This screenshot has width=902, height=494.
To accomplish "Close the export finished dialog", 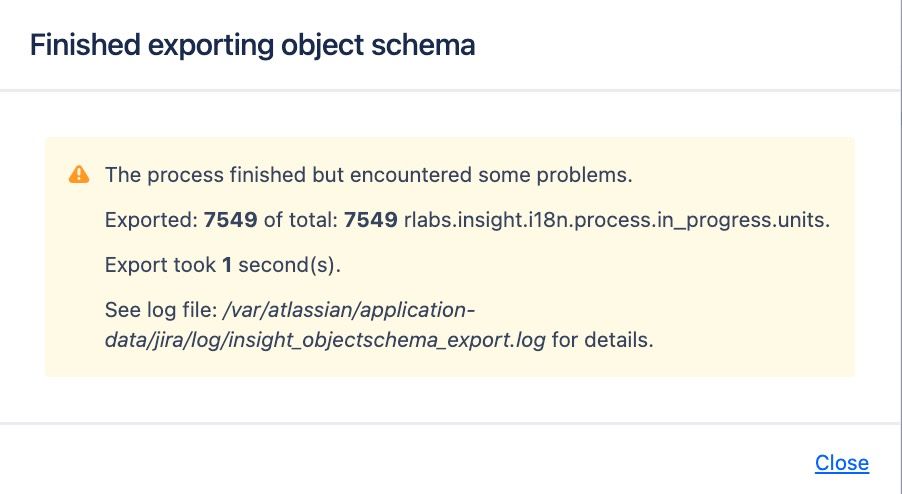I will click(842, 462).
